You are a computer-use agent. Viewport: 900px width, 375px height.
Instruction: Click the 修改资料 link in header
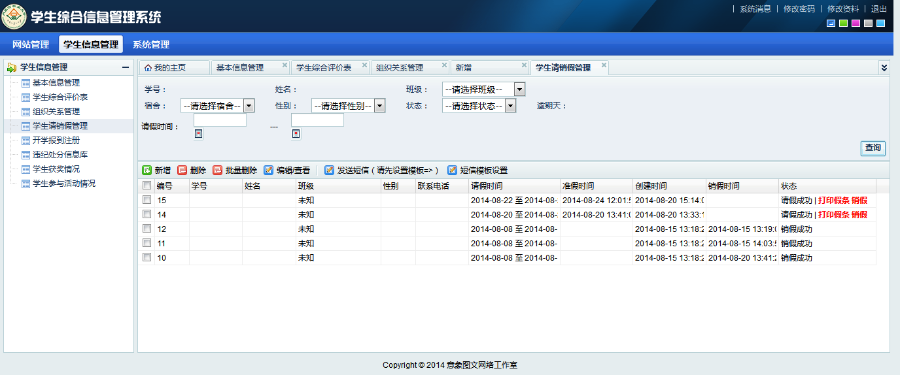click(843, 9)
